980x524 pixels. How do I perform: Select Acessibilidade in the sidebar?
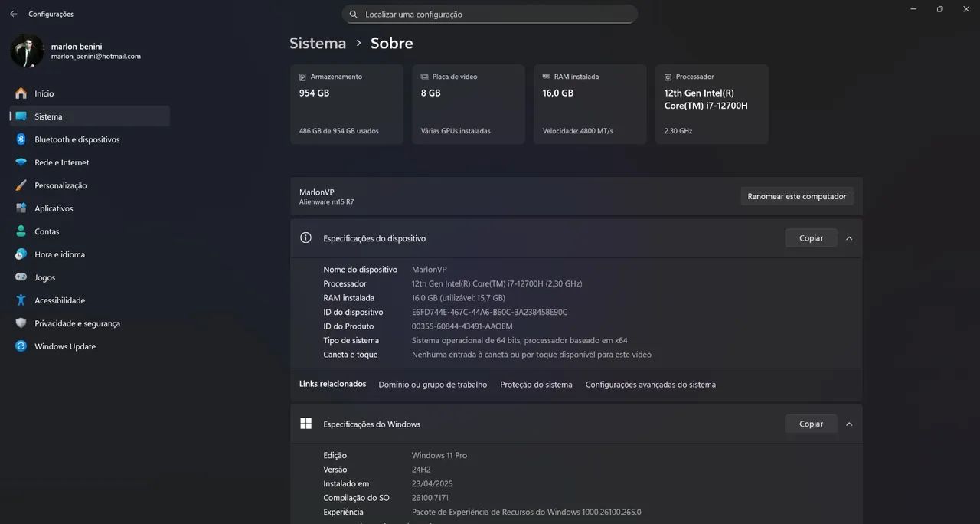point(60,300)
